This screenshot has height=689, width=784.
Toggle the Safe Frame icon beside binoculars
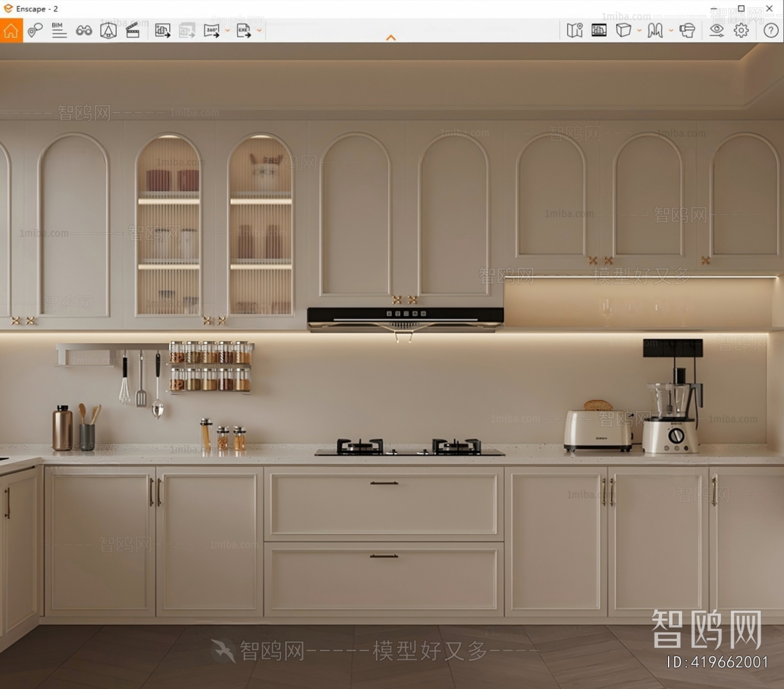tap(108, 31)
